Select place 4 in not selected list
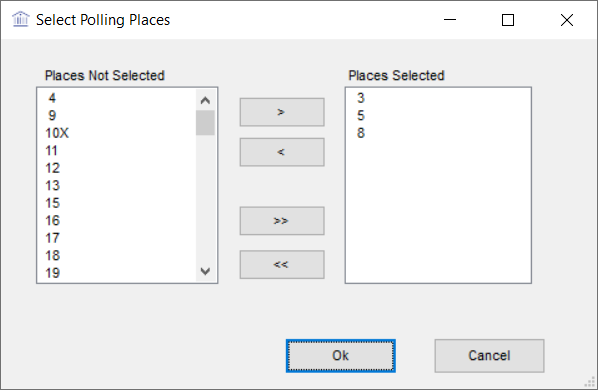 pyautogui.click(x=120, y=98)
